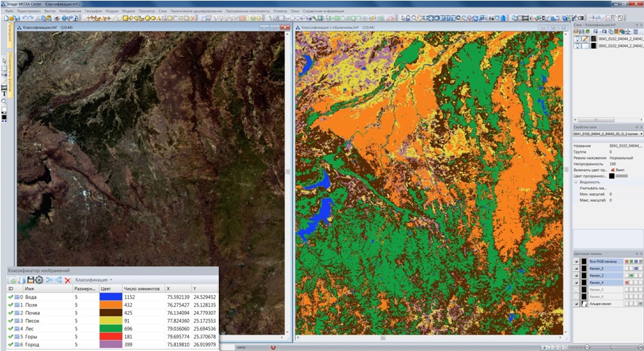
Task: Click the Цвет column header
Action: point(110,288)
